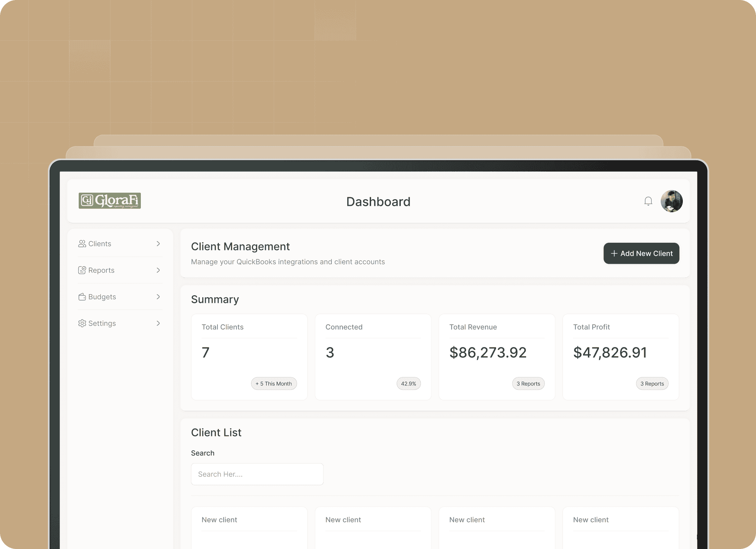The width and height of the screenshot is (756, 549).
Task: Select the Reports menu item
Action: click(x=101, y=270)
